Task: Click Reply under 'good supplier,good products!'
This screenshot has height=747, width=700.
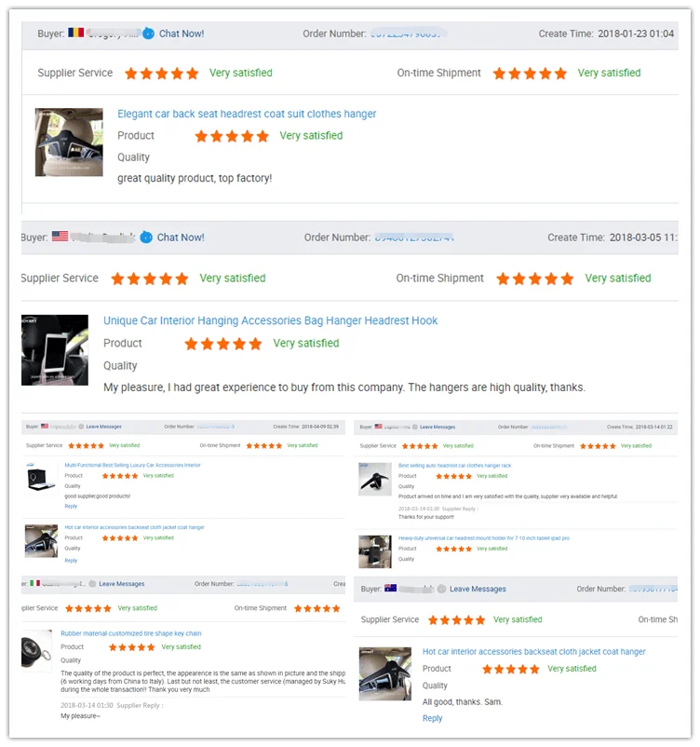Action: [71, 507]
